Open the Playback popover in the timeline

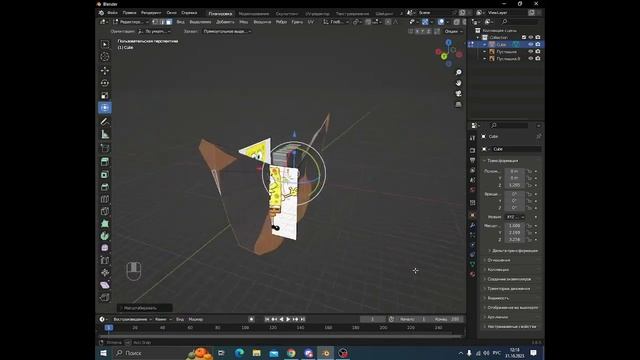coord(133,319)
